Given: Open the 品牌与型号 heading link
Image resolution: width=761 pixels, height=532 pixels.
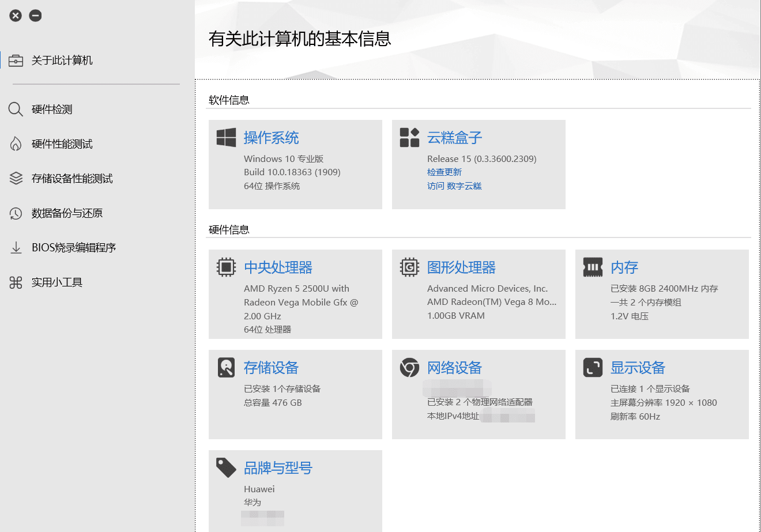Looking at the screenshot, I should click(x=278, y=468).
